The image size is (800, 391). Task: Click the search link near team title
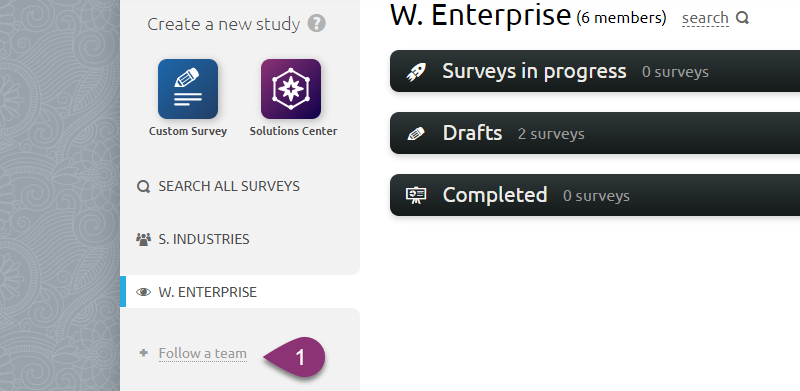[705, 18]
